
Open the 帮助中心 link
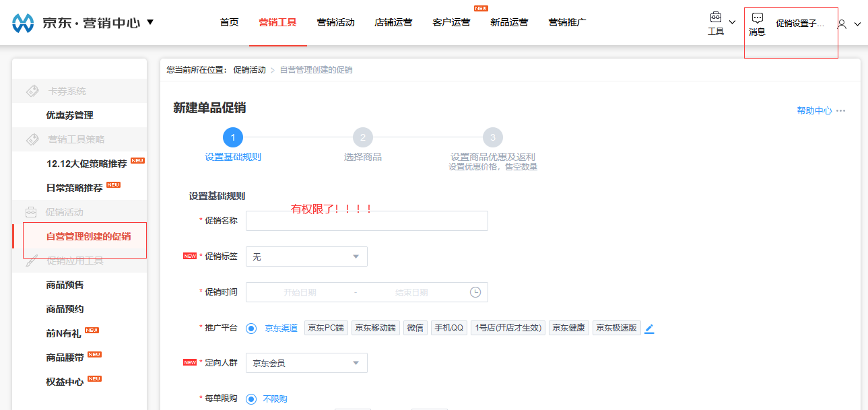point(814,111)
